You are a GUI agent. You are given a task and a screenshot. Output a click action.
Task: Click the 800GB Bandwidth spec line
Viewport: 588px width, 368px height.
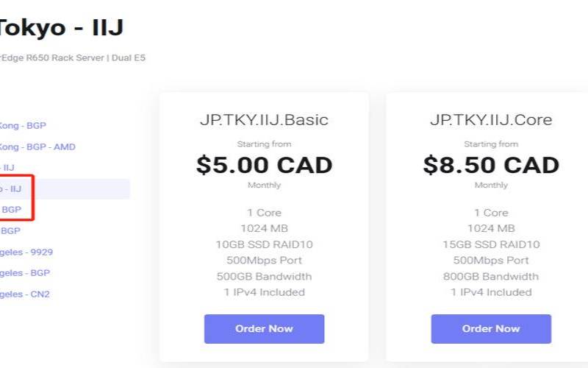[x=490, y=277]
